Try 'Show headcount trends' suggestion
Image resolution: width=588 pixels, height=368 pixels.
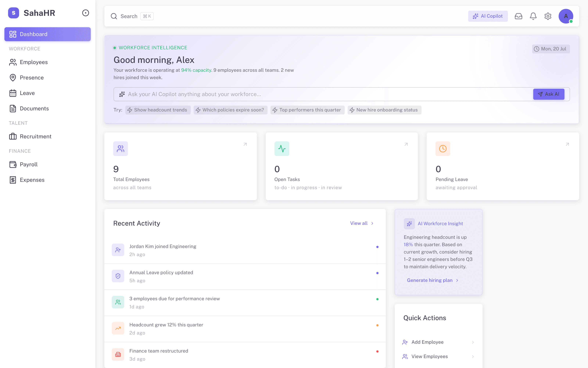tap(158, 110)
